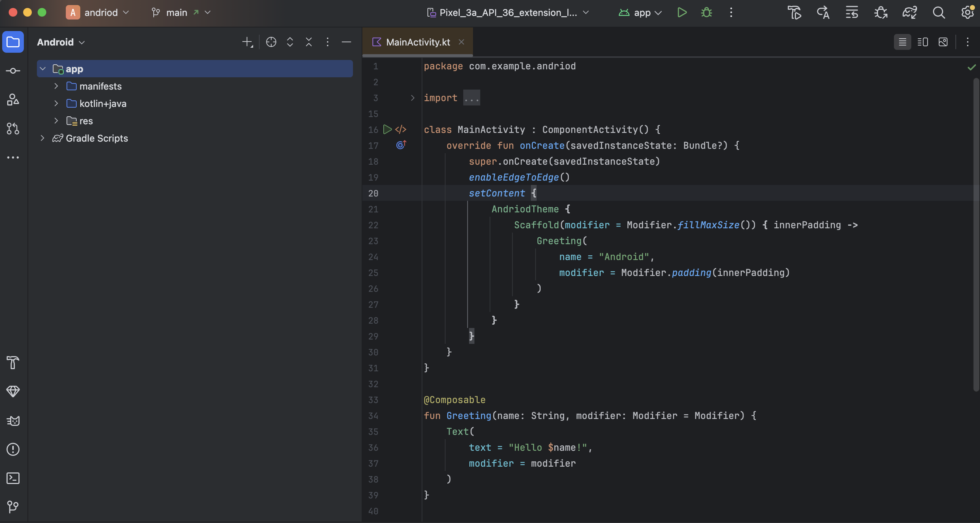Expand the folded import block
The height and width of the screenshot is (523, 980).
[x=413, y=98]
